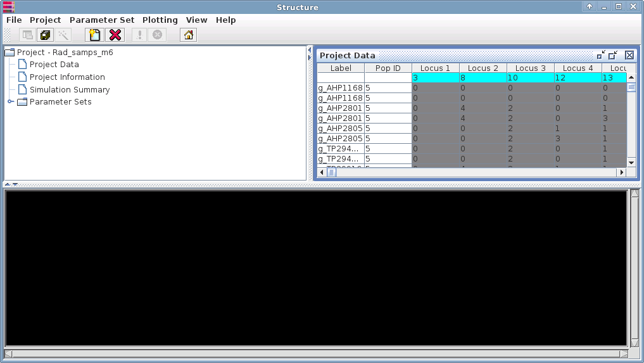The height and width of the screenshot is (363, 644).
Task: Click the Locus 2 column header
Action: 483,68
